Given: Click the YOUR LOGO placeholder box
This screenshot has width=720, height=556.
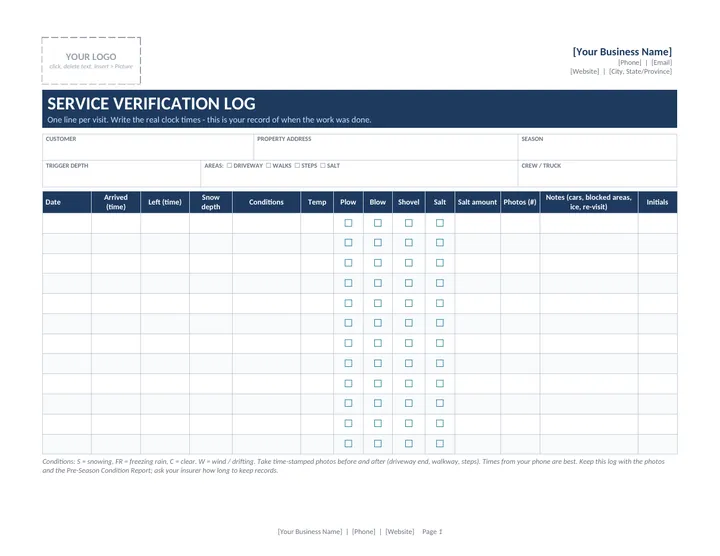Looking at the screenshot, I should pyautogui.click(x=91, y=61).
